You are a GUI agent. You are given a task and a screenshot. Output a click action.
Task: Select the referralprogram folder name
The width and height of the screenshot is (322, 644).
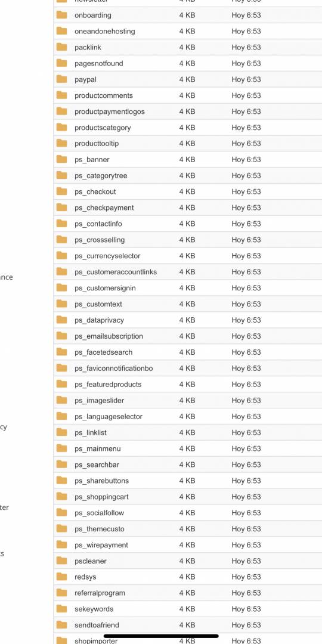tap(100, 593)
